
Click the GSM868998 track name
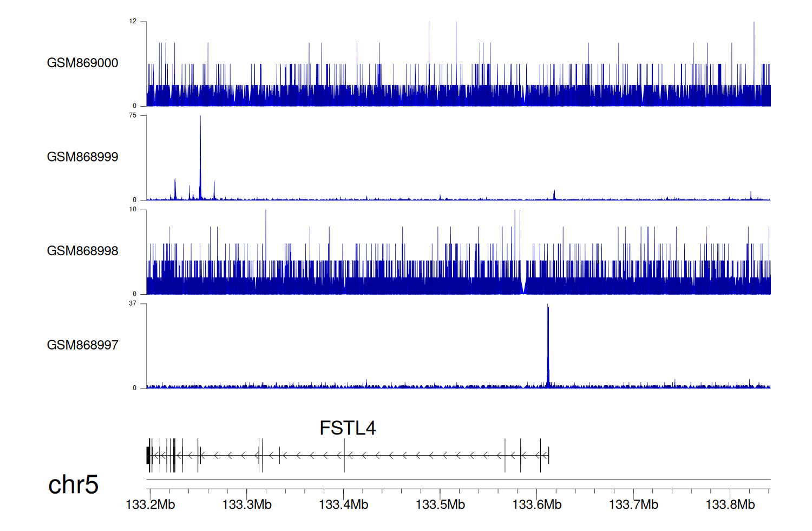(x=82, y=251)
